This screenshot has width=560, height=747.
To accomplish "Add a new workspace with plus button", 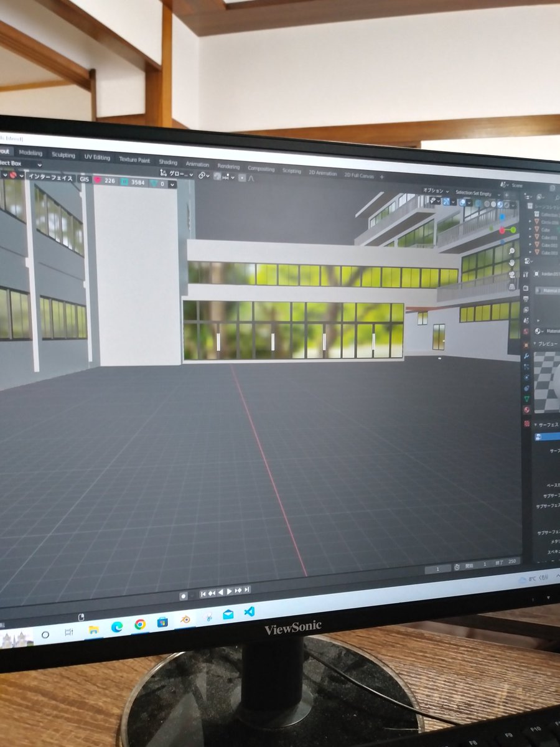I will pos(381,177).
